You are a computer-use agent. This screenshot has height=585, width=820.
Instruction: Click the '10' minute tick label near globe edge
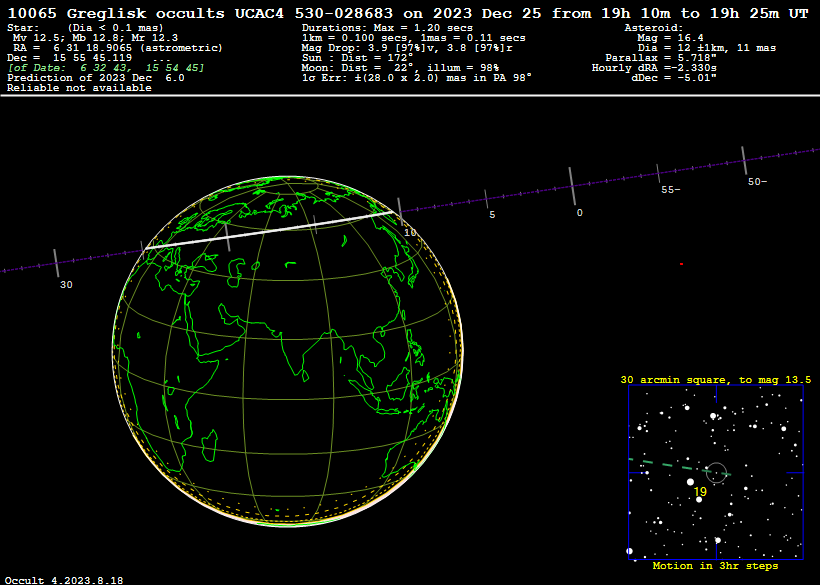pos(411,233)
